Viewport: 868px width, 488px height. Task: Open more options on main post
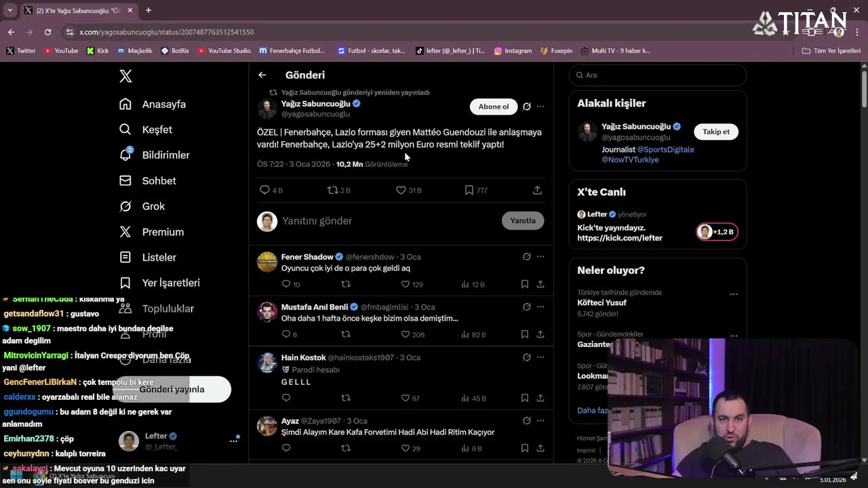[540, 106]
